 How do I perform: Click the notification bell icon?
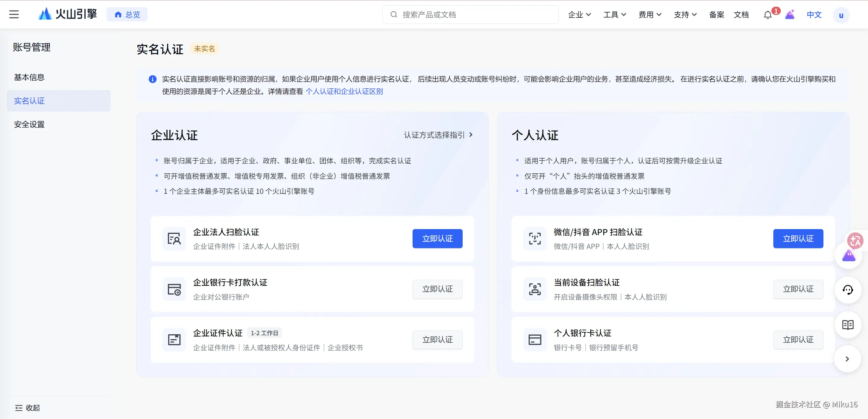767,15
